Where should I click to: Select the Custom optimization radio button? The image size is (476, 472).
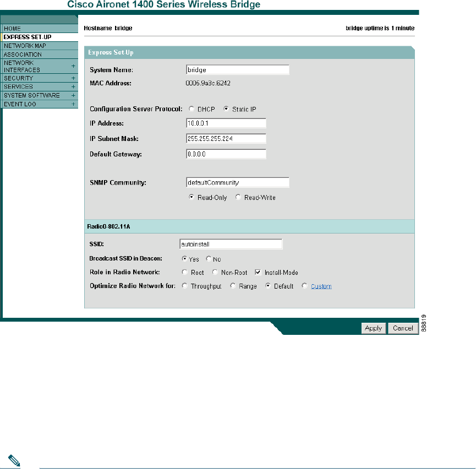click(x=304, y=286)
